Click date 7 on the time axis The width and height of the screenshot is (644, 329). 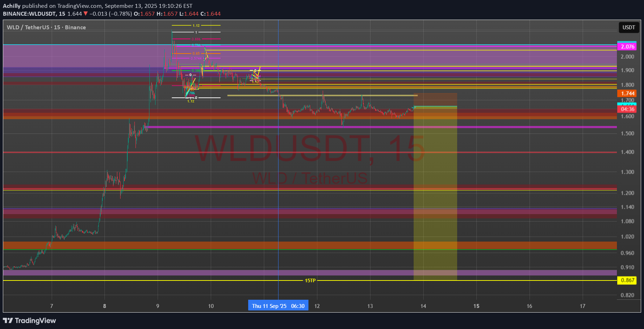click(52, 306)
